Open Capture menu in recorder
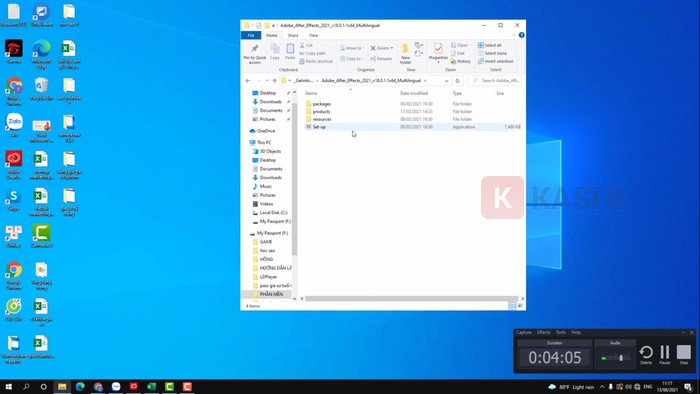This screenshot has height=394, width=700. point(524,332)
